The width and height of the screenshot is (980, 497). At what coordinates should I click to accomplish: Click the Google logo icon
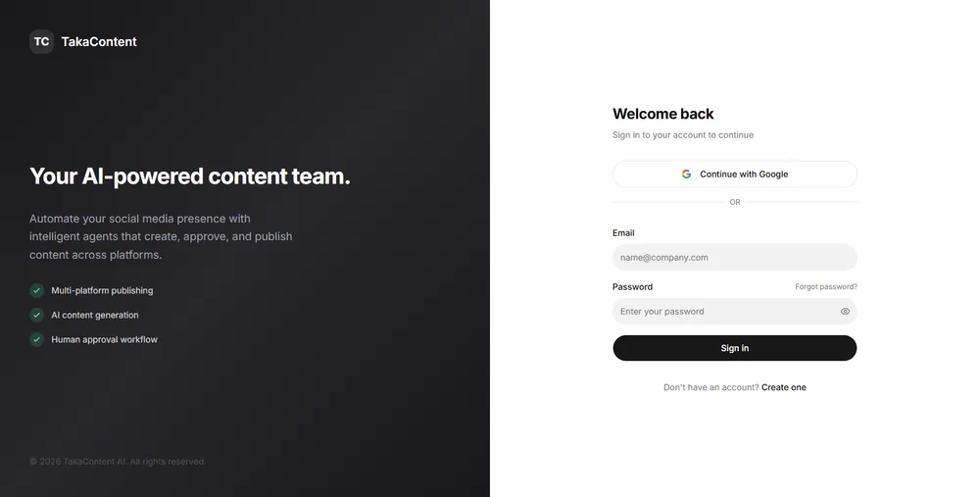pyautogui.click(x=686, y=174)
